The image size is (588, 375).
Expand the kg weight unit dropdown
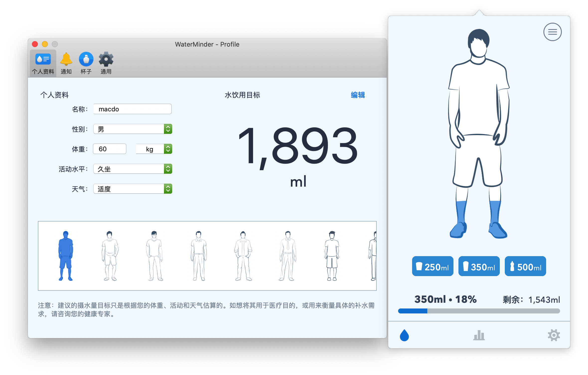[x=154, y=149]
